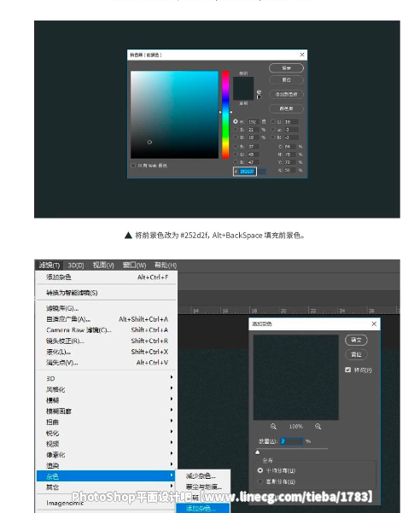Image resolution: width=420 pixels, height=513 pixels.
Task: Open the 其它 filter submenu
Action: [107, 487]
